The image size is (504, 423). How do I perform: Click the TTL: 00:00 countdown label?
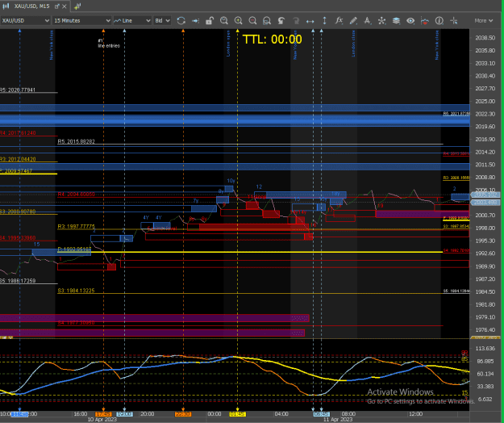pyautogui.click(x=272, y=40)
